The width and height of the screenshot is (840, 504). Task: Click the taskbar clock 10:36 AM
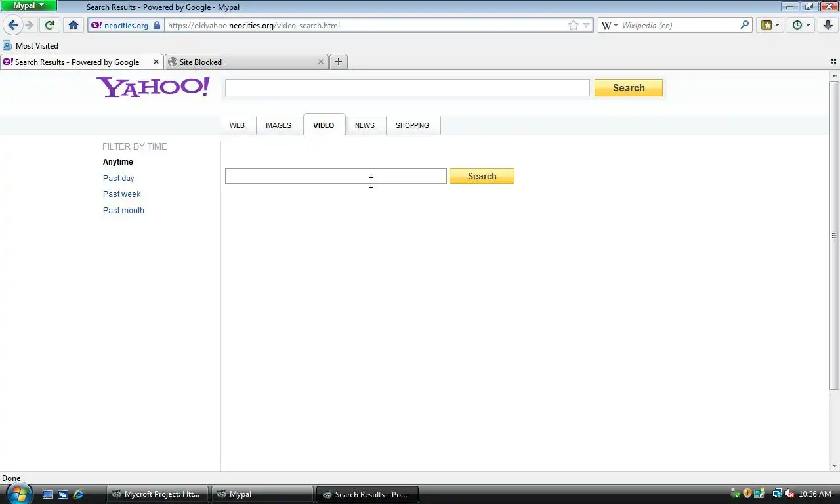pyautogui.click(x=816, y=494)
